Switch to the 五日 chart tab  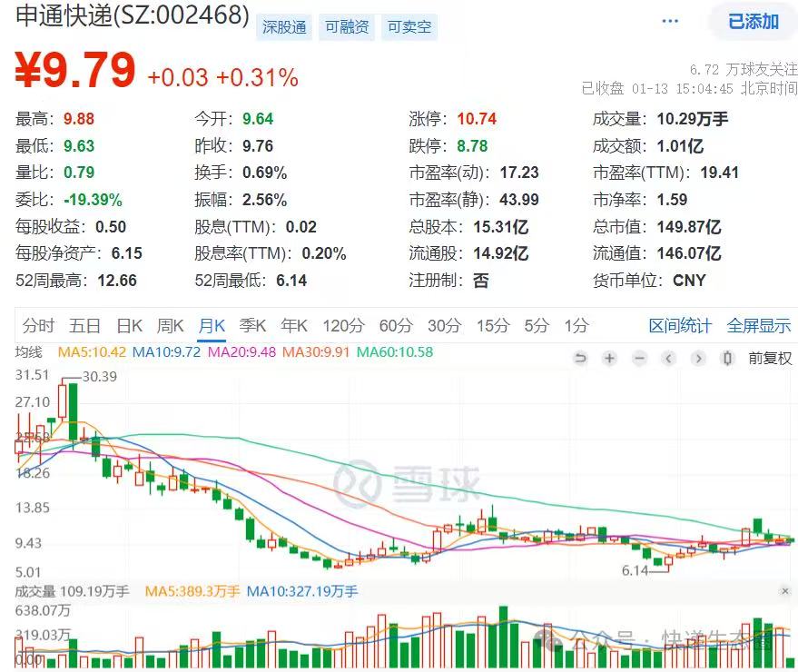point(84,326)
